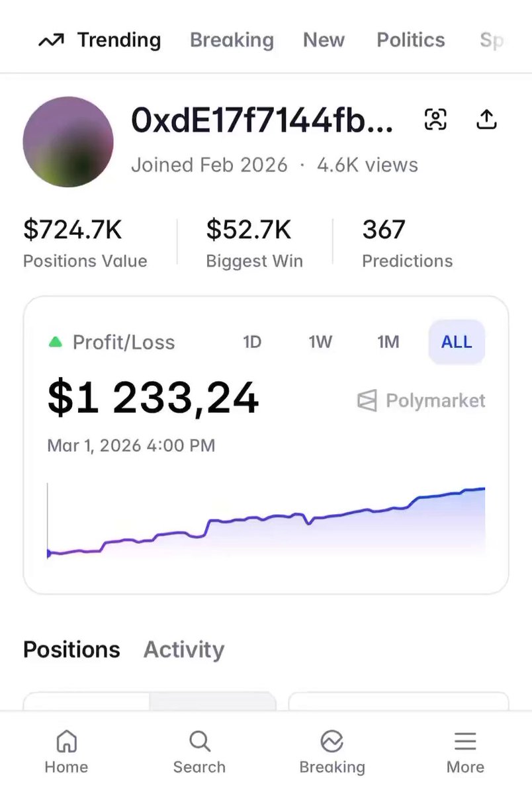The height and width of the screenshot is (794, 532).
Task: Click the wallet address 0xdE17f7144fb
Action: 262,121
